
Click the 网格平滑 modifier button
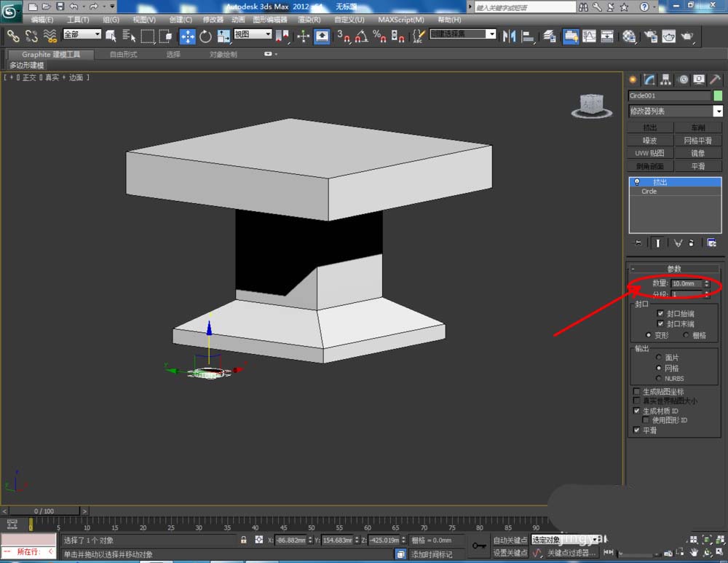698,141
